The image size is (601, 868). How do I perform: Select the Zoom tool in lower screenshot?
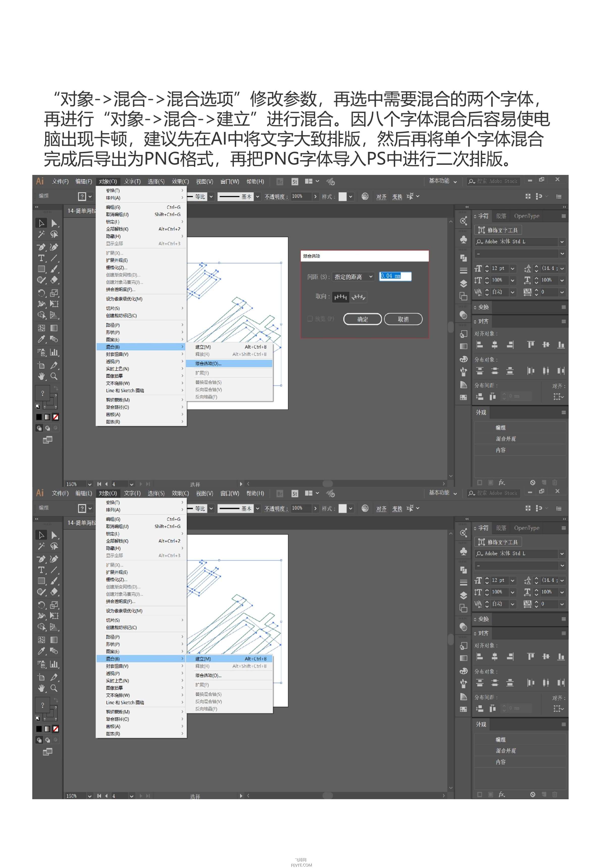(54, 688)
